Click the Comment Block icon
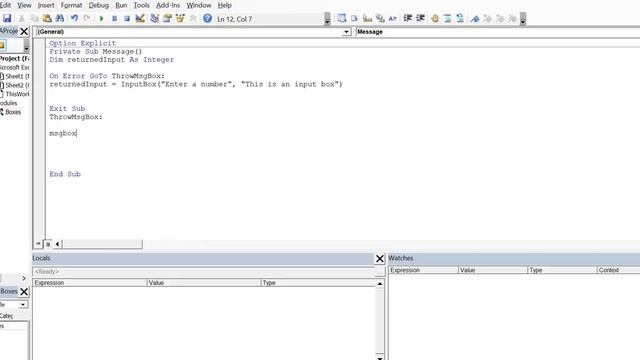 pos(447,18)
